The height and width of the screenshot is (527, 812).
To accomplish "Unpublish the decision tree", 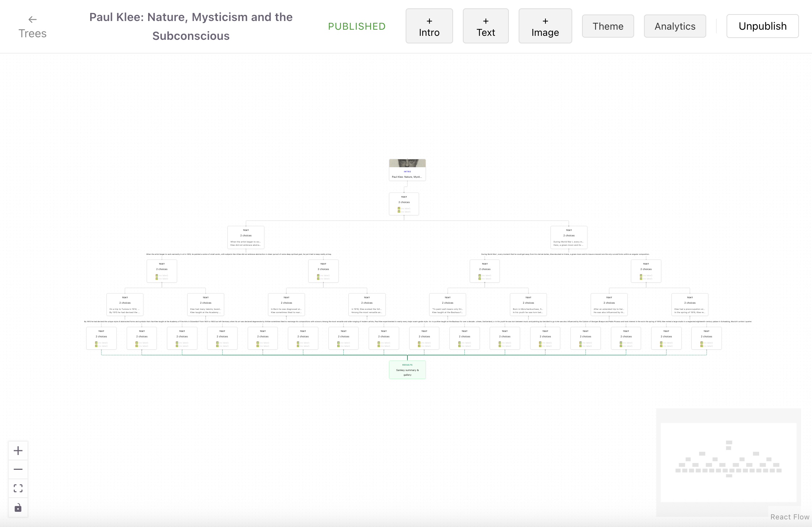I will coord(762,26).
